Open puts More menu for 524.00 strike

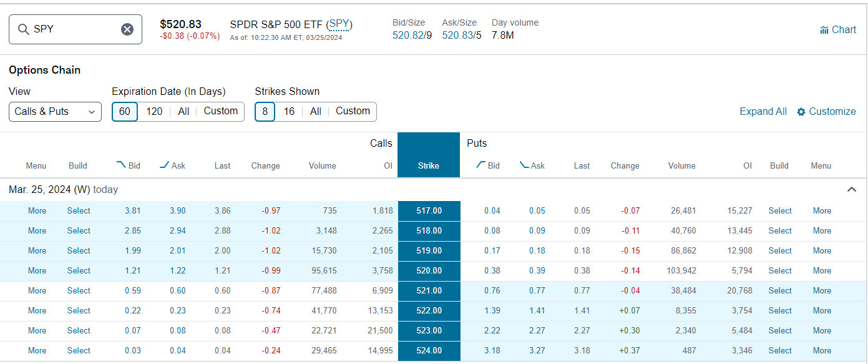click(822, 350)
